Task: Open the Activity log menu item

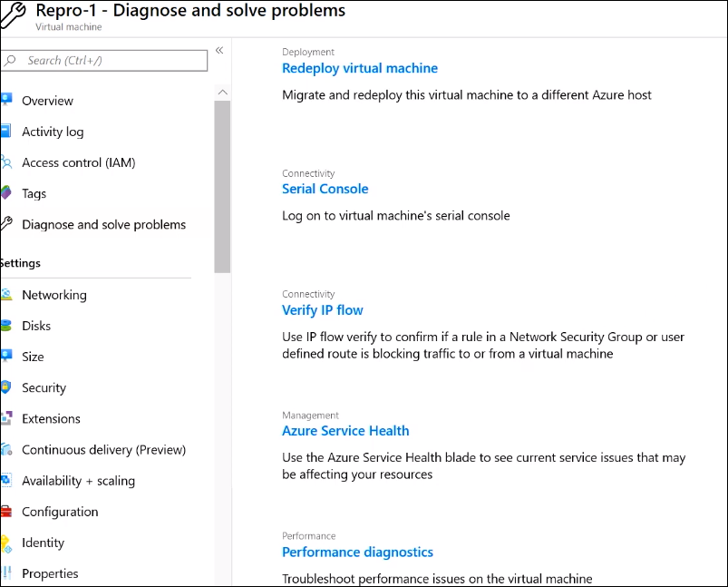Action: 53,132
